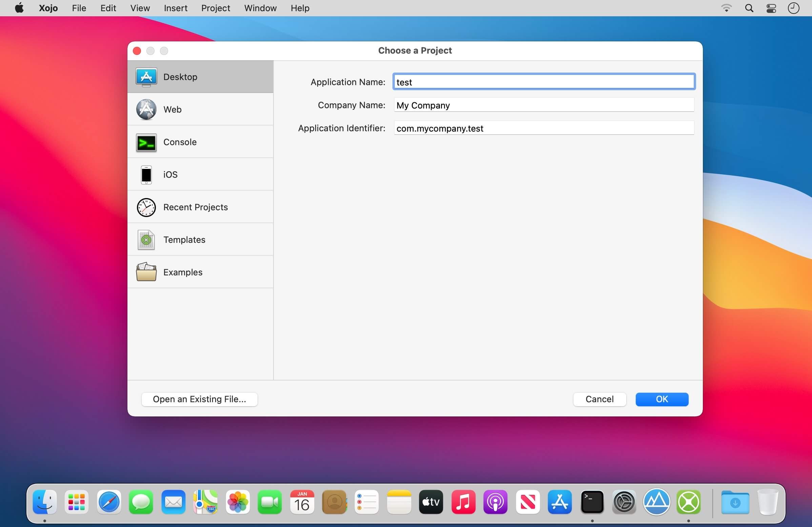Focus the Company Name text field
Screen dimensions: 812x527
click(544, 105)
